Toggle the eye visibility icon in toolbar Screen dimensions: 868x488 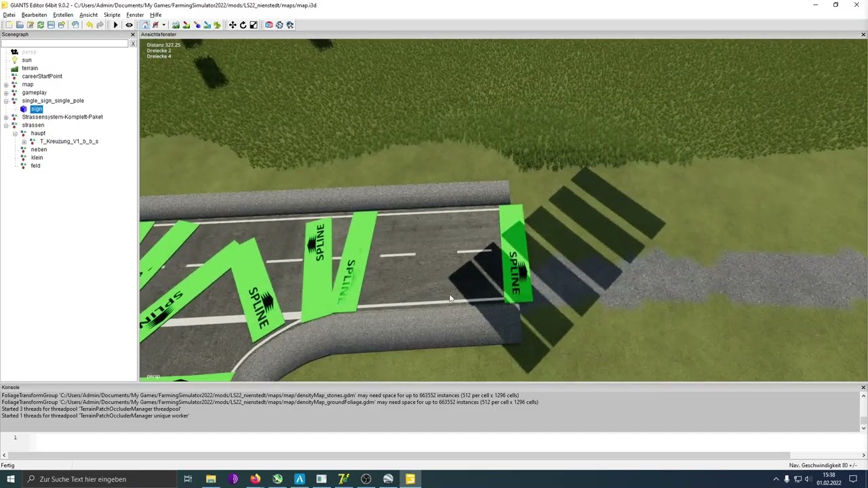129,25
